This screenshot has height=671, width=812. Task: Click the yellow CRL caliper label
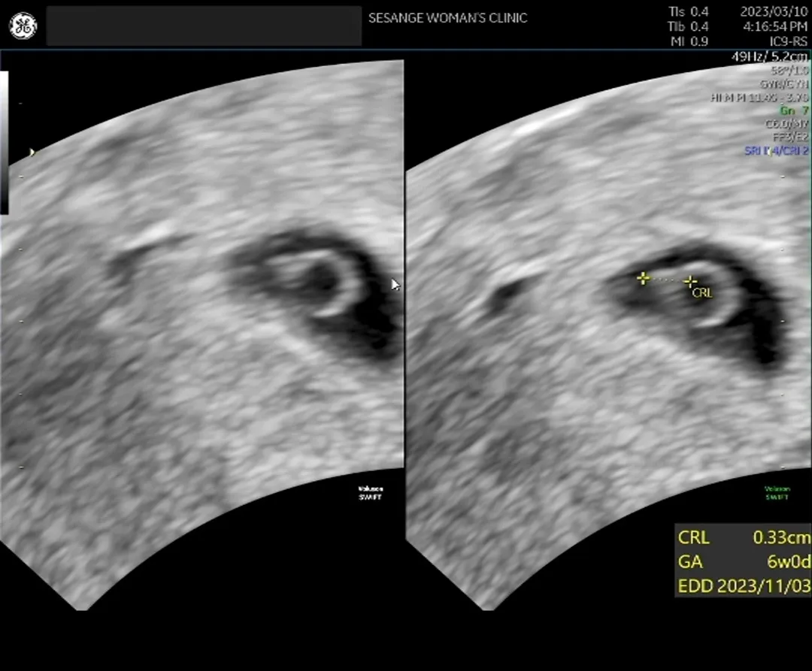coord(702,293)
